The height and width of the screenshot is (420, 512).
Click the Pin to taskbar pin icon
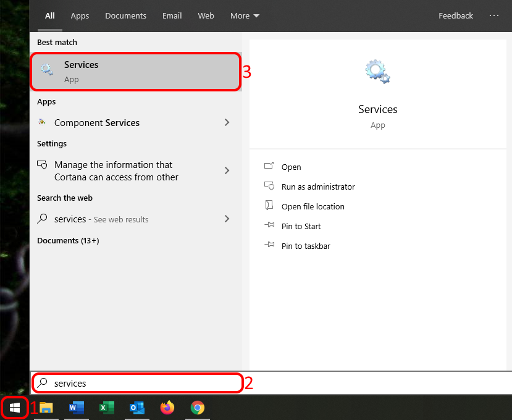coord(269,245)
